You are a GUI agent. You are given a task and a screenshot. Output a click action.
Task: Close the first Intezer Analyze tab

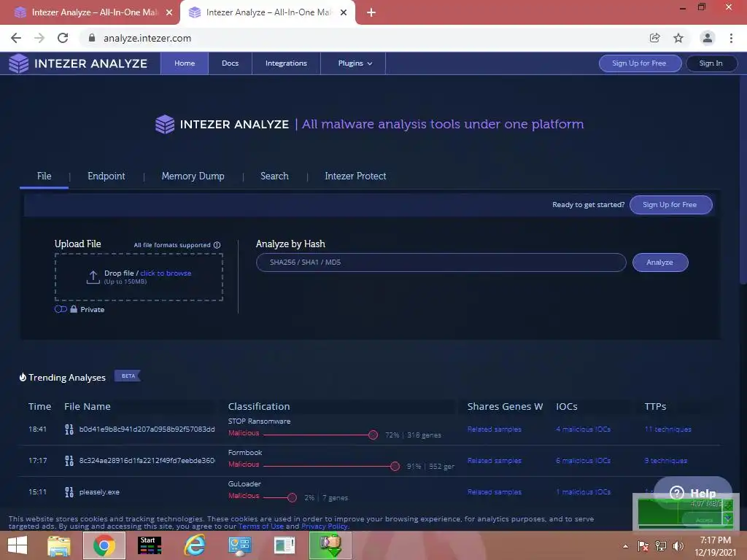pos(169,12)
